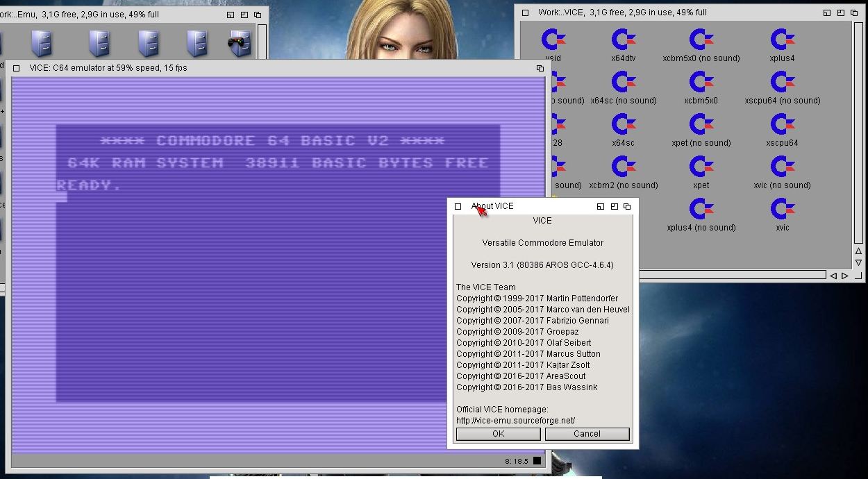The width and height of the screenshot is (868, 479).
Task: Click the Olaf Seibert copyright line
Action: 524,343
